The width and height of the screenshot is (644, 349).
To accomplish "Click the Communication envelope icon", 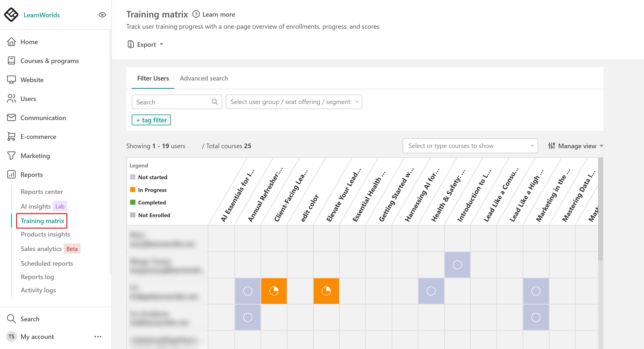I will [x=11, y=117].
